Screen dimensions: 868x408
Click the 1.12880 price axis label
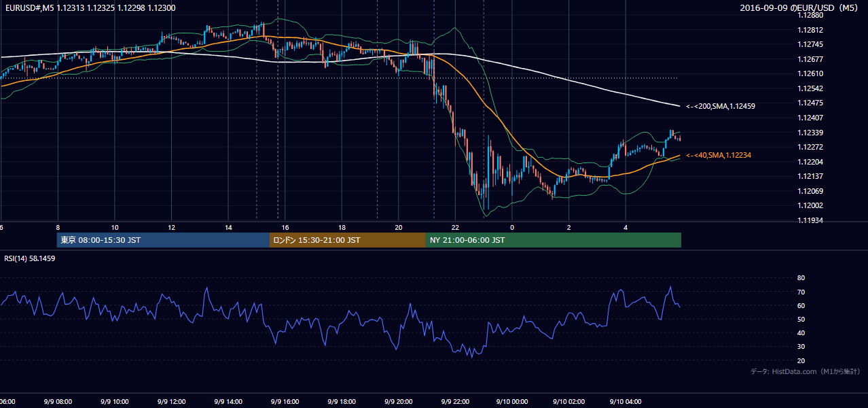(812, 15)
